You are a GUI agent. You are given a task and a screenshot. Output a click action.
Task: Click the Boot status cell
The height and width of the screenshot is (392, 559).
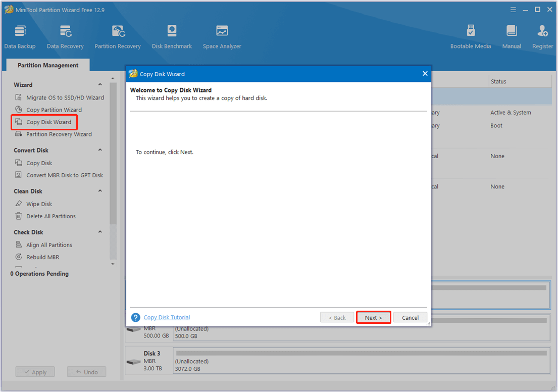[x=496, y=126]
